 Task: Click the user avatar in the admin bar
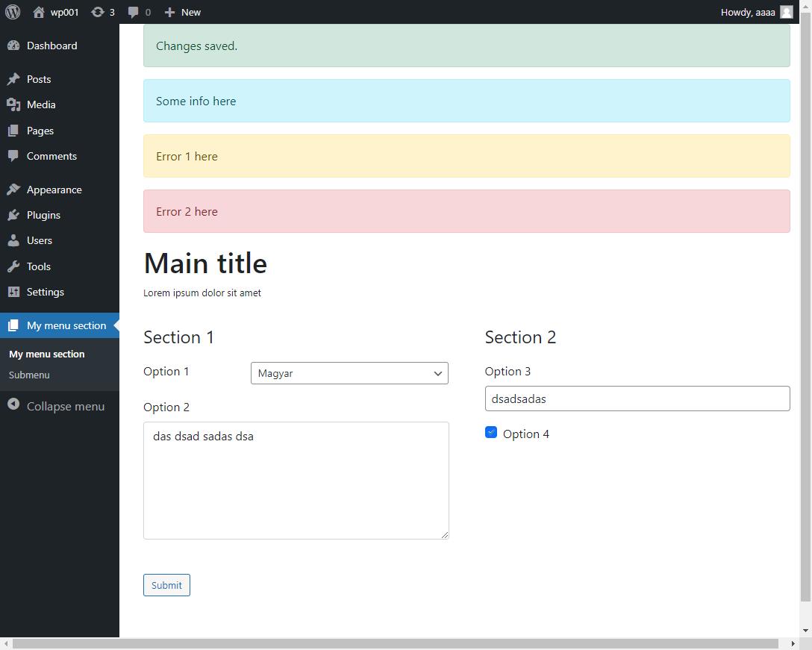[787, 12]
